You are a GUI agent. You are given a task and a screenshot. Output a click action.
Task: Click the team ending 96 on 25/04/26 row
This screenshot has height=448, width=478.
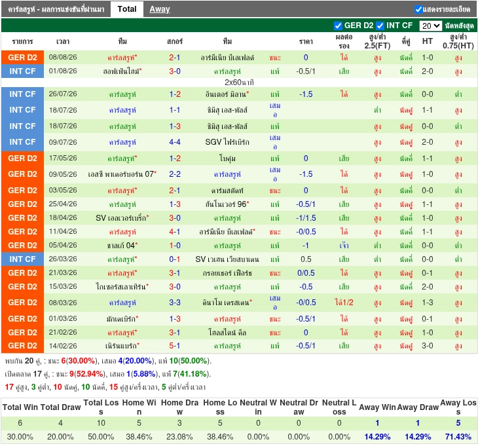[x=227, y=204]
